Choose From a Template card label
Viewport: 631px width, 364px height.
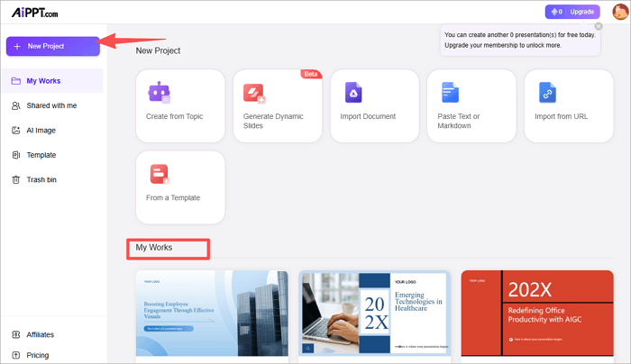[173, 197]
